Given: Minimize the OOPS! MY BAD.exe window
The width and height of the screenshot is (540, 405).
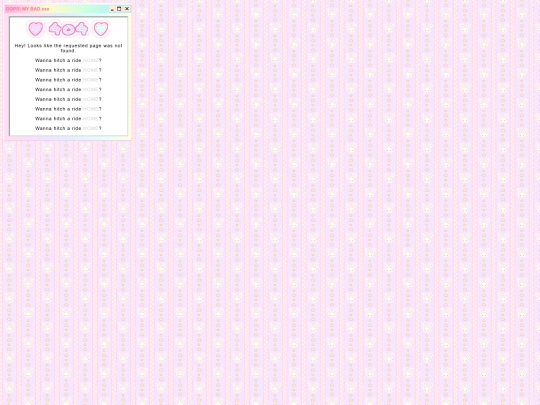Looking at the screenshot, I should point(112,9).
